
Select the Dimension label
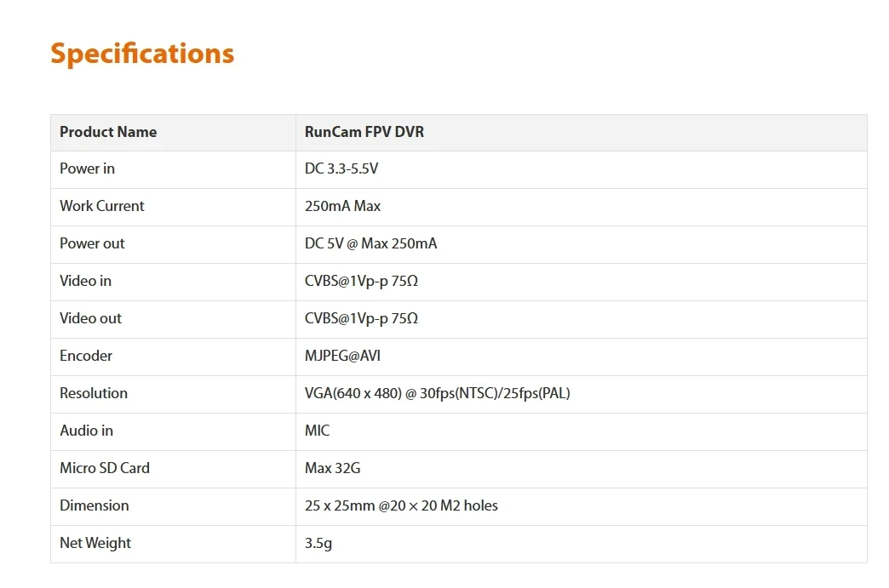[95, 505]
